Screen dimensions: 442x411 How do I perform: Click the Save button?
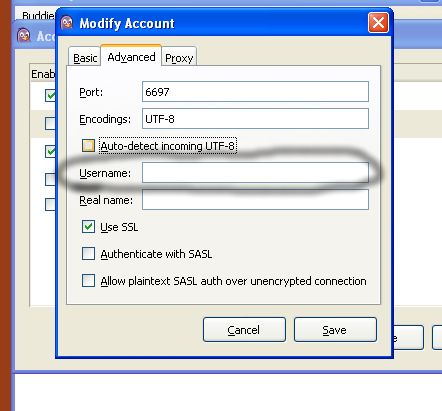335,330
